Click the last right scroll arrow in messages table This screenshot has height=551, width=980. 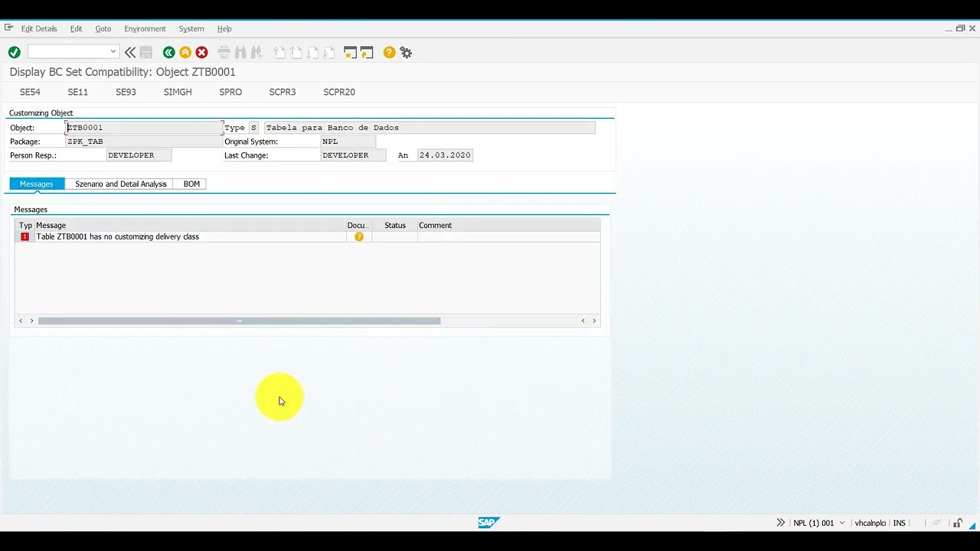(594, 321)
